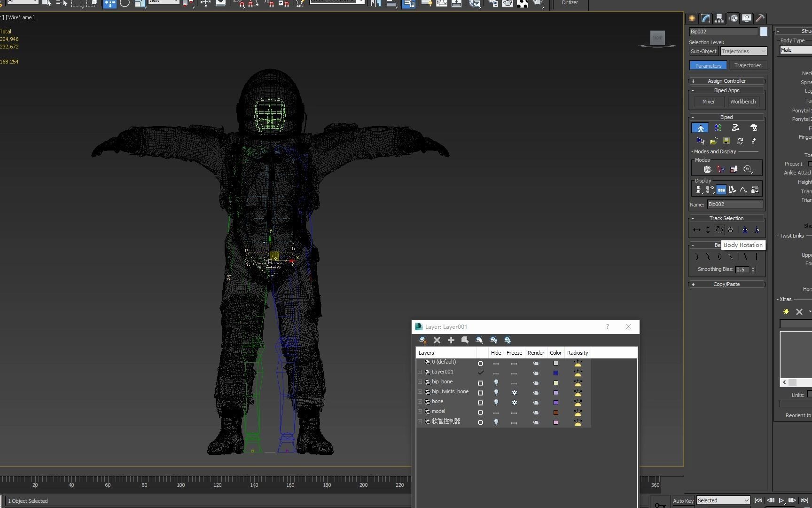Select Body Horizontal track button
This screenshot has height=508, width=812.
pyautogui.click(x=696, y=230)
